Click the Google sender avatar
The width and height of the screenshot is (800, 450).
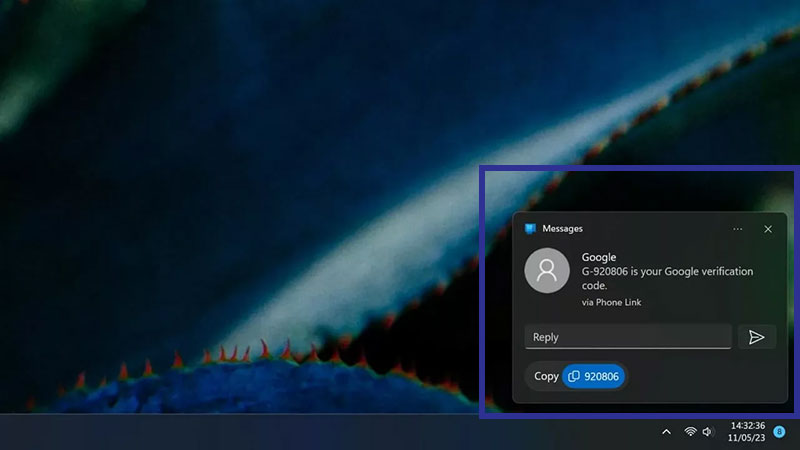point(547,270)
